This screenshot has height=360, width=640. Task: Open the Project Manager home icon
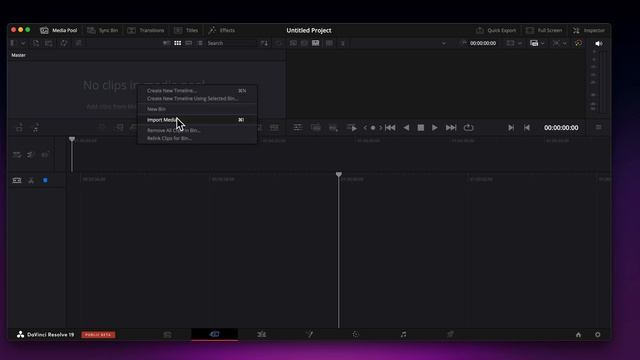click(578, 335)
